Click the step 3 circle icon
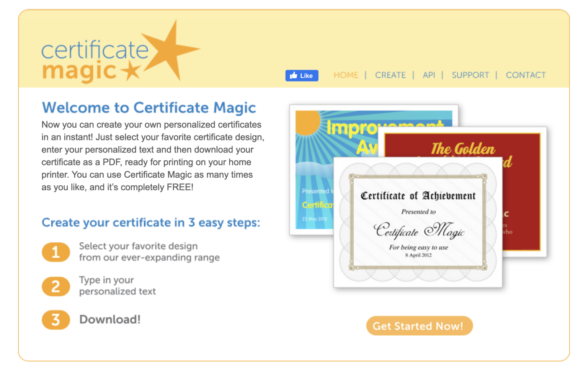This screenshot has width=588, height=373. (x=56, y=320)
